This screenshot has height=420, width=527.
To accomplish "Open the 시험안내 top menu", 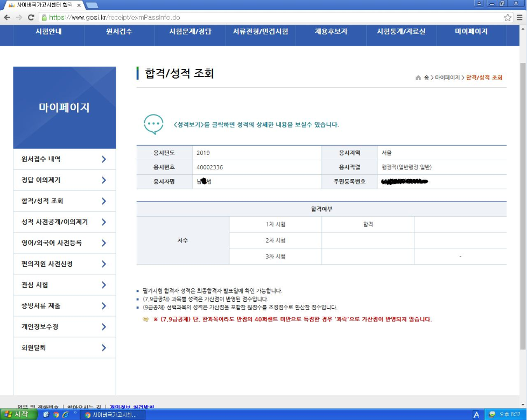I will [x=48, y=32].
